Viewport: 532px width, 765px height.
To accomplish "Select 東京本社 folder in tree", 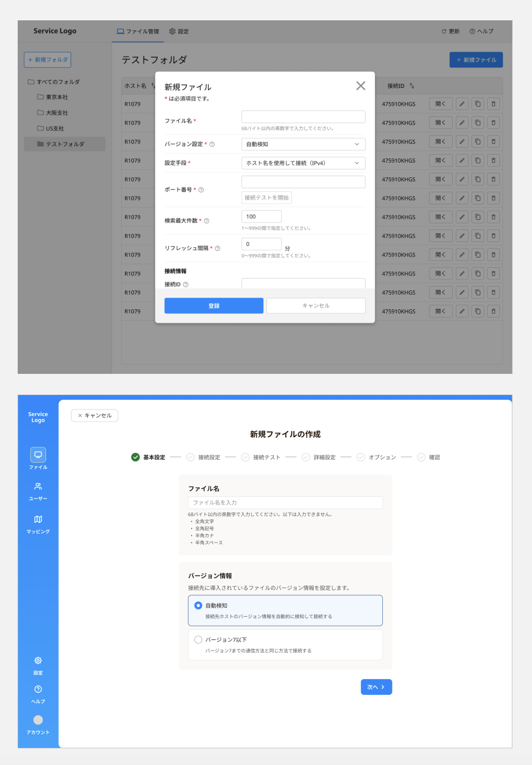I will tap(53, 97).
